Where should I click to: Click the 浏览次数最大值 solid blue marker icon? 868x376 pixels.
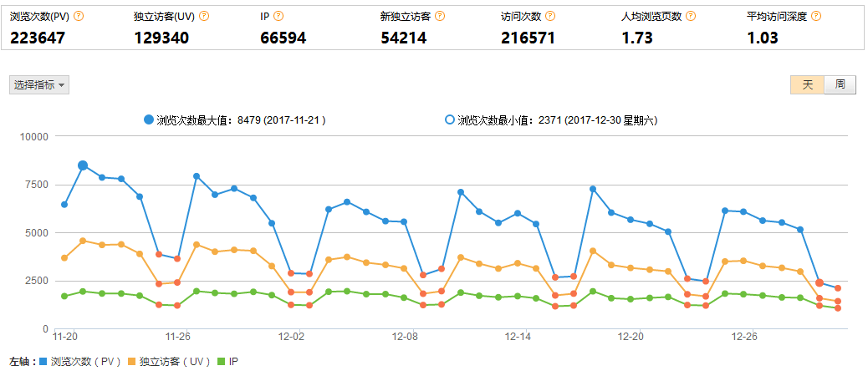(149, 120)
